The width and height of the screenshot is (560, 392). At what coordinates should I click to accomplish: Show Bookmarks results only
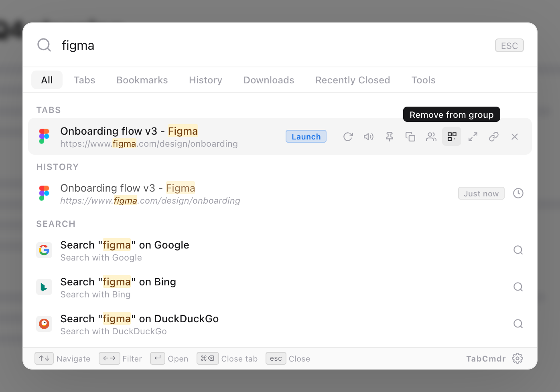click(x=142, y=80)
